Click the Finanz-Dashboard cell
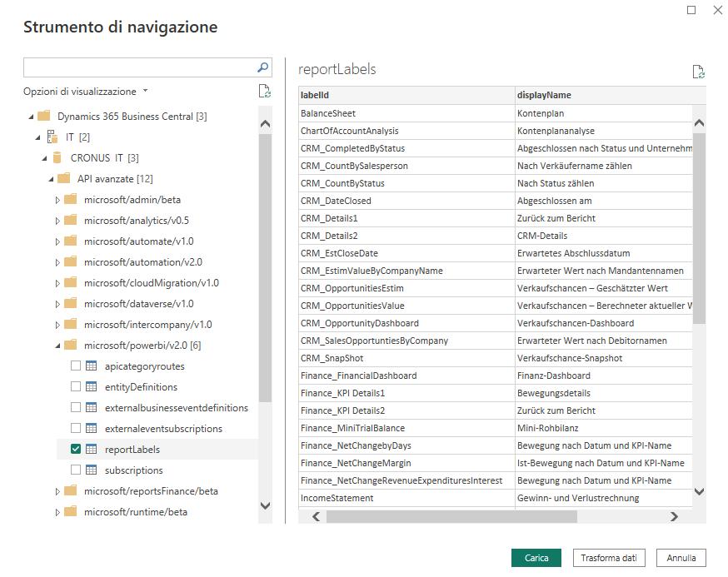This screenshot has height=577, width=728. [x=604, y=376]
